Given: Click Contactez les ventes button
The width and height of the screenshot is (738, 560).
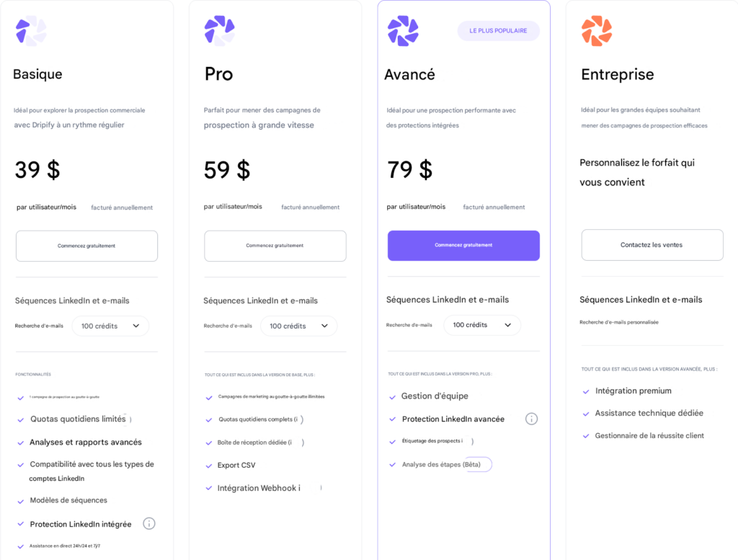Looking at the screenshot, I should coord(652,245).
